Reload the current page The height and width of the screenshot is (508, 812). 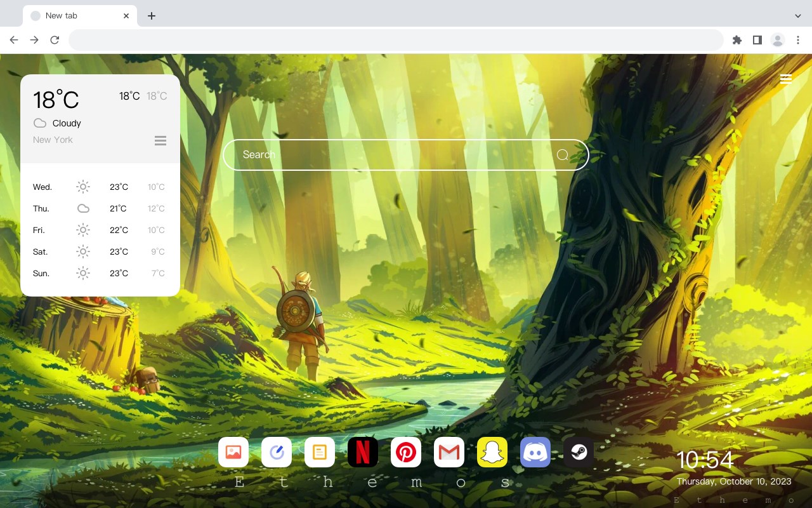tap(55, 40)
